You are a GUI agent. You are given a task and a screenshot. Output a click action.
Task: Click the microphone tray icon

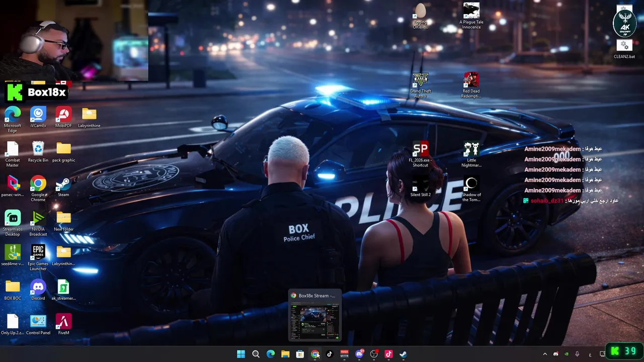pos(578,354)
